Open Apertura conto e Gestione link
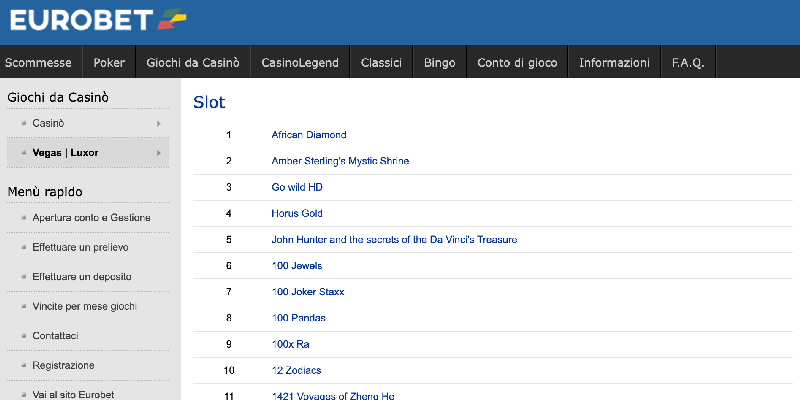The image size is (800, 400). 91,217
